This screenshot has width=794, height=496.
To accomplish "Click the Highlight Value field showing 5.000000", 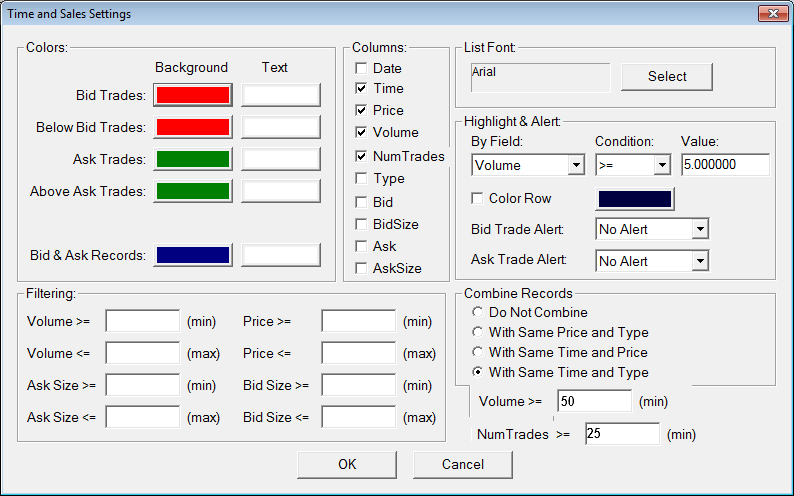I will coord(725,165).
